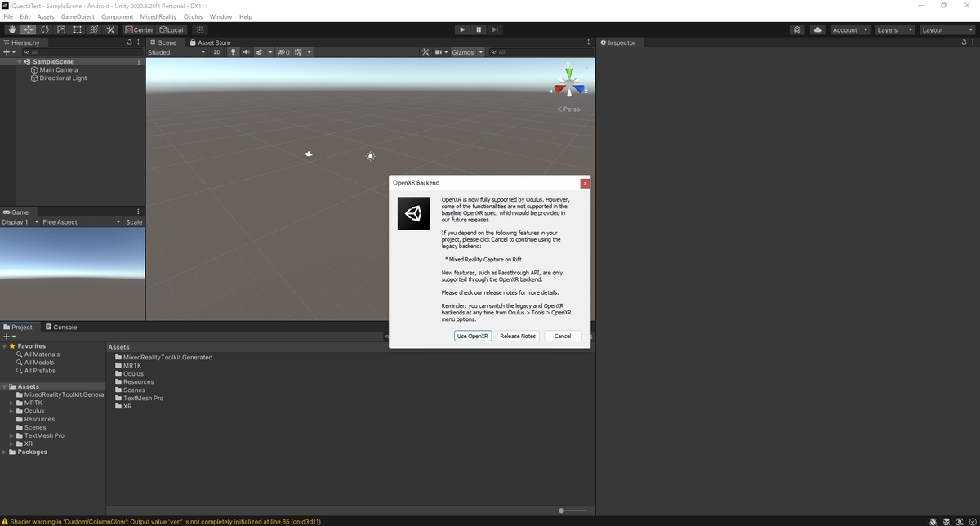This screenshot has width=980, height=526.
Task: Open the File menu
Action: click(x=8, y=16)
